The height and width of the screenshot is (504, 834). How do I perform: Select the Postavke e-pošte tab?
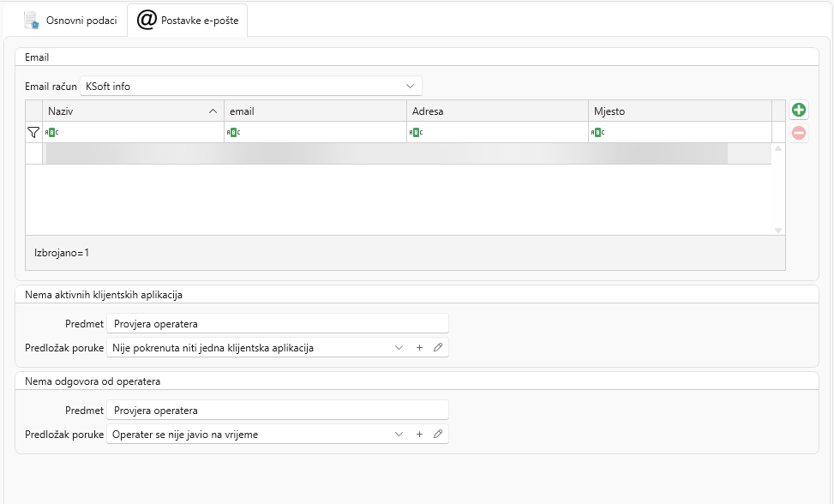(x=189, y=21)
